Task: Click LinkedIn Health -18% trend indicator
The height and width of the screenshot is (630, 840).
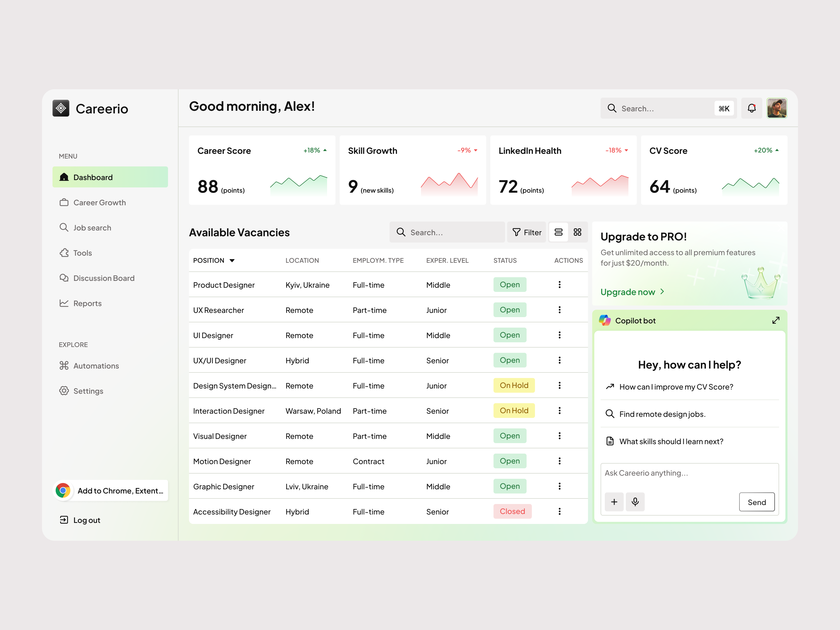Action: click(x=617, y=150)
